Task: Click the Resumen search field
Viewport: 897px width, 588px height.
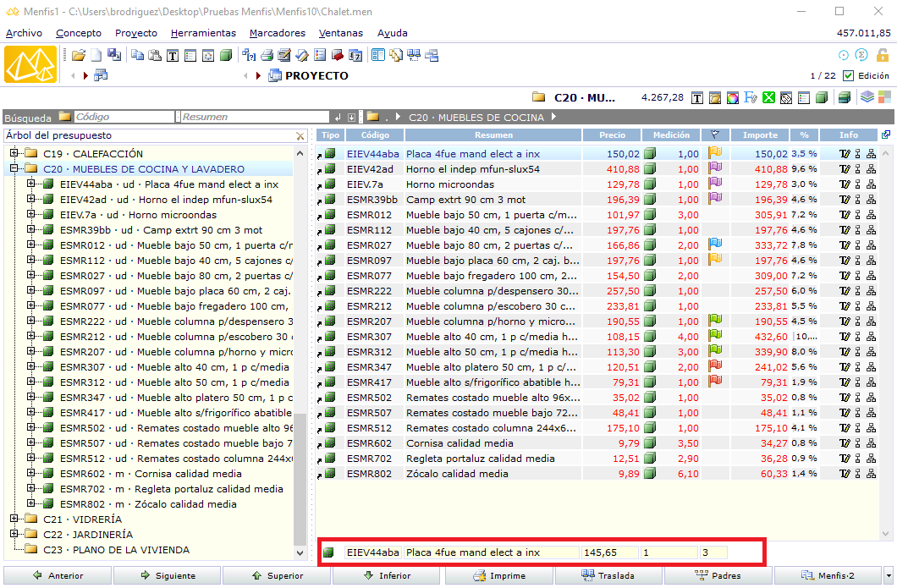Action: pyautogui.click(x=256, y=117)
